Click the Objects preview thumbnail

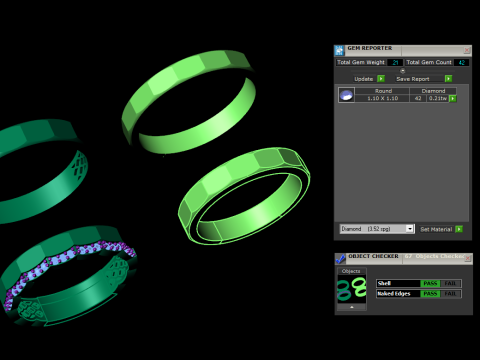pyautogui.click(x=352, y=289)
